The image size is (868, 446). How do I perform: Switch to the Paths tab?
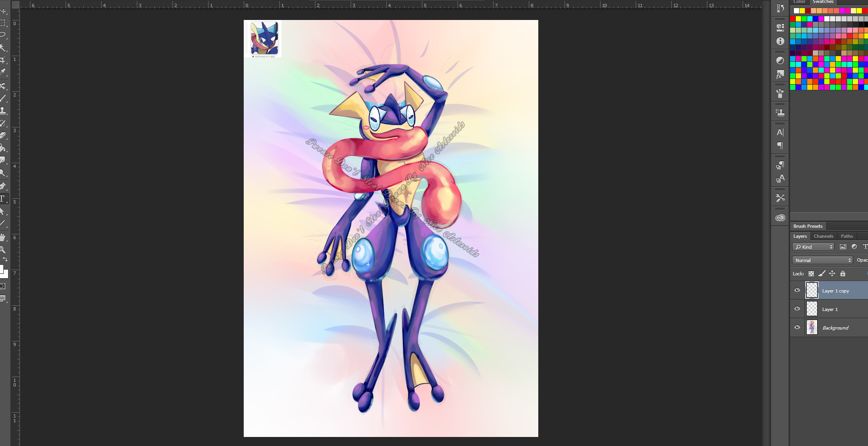tap(847, 236)
